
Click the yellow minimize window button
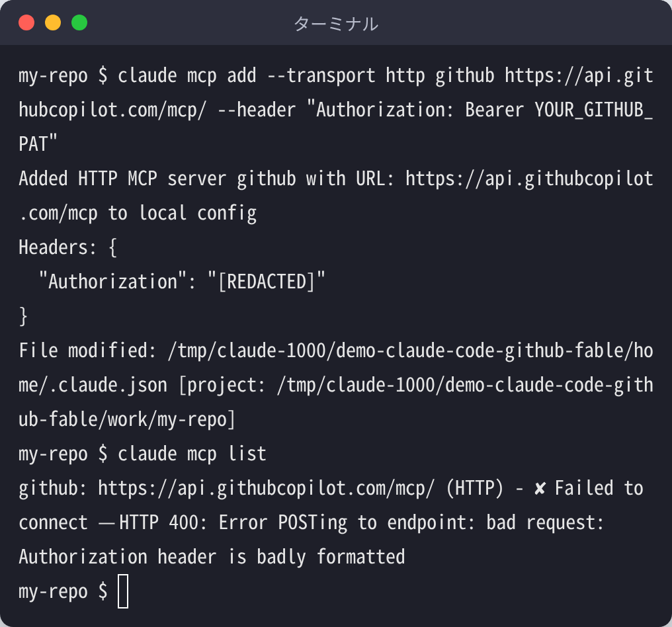coord(53,22)
